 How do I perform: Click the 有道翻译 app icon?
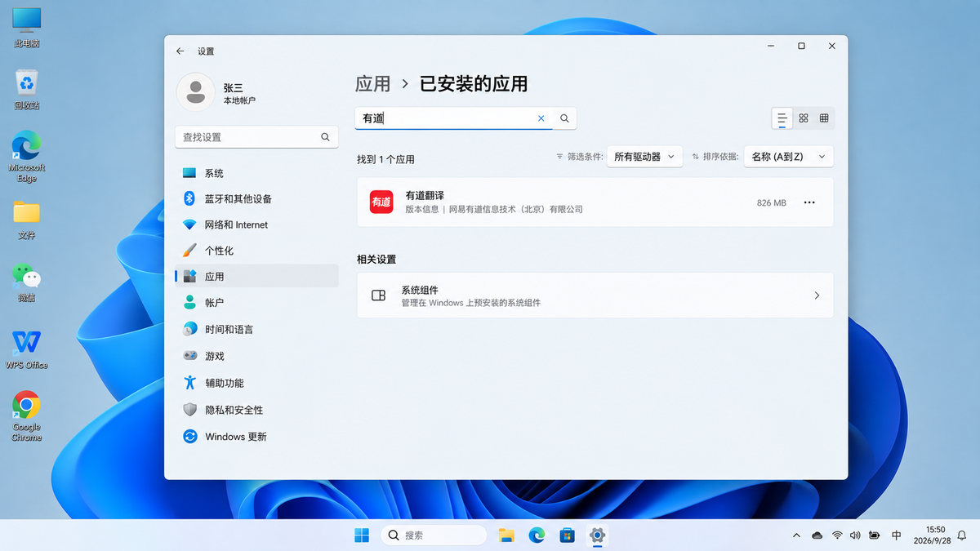pyautogui.click(x=381, y=202)
